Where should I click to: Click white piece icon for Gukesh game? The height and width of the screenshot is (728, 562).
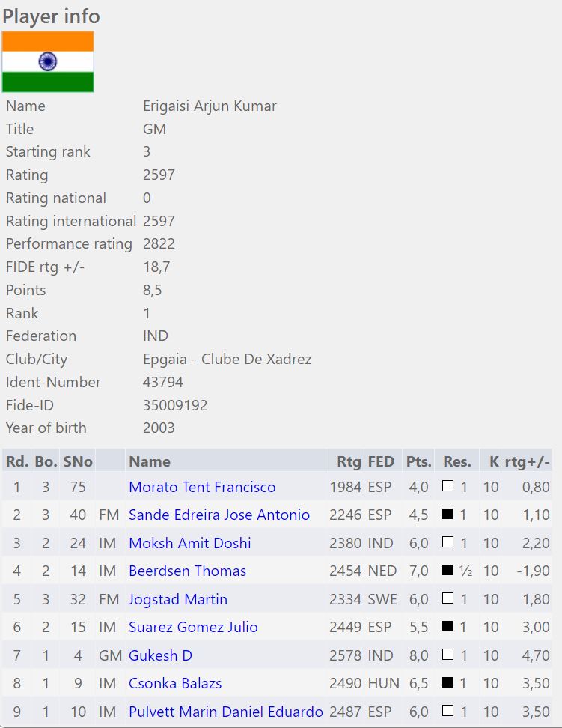[x=448, y=655]
